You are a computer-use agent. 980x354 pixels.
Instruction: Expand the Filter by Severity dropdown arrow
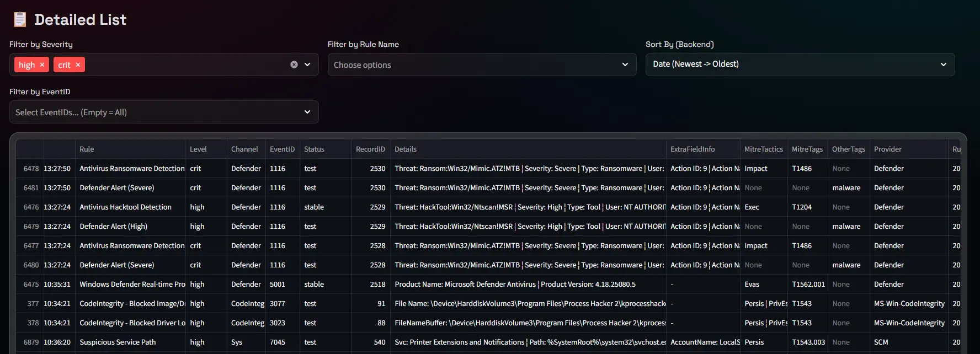point(307,65)
